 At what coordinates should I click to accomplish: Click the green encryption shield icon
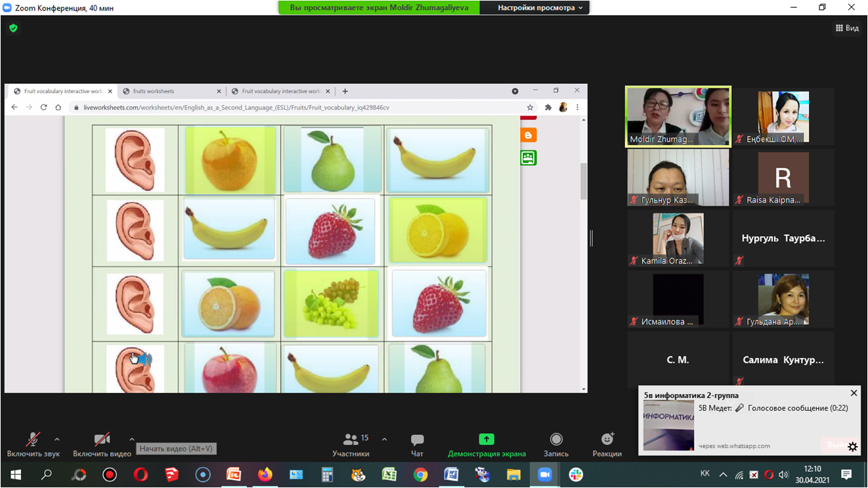pyautogui.click(x=13, y=28)
